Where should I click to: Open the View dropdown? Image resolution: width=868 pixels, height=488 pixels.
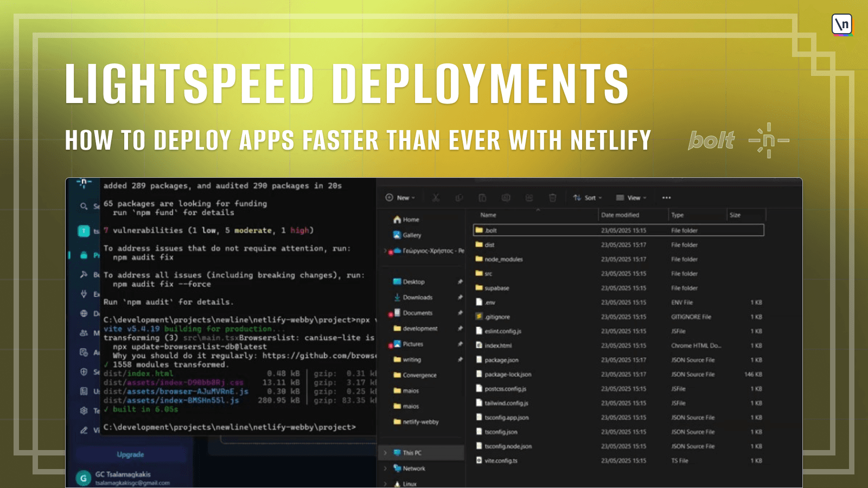coord(631,197)
